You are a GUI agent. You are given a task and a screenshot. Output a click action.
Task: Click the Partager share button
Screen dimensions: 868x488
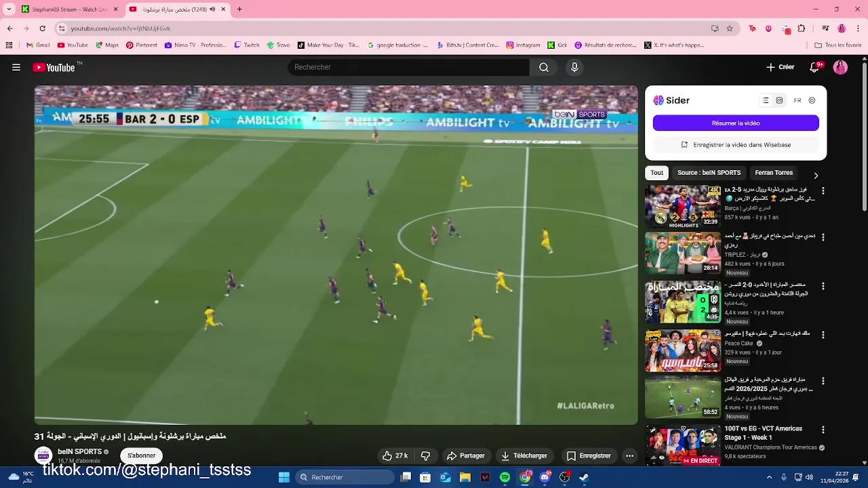(x=466, y=455)
